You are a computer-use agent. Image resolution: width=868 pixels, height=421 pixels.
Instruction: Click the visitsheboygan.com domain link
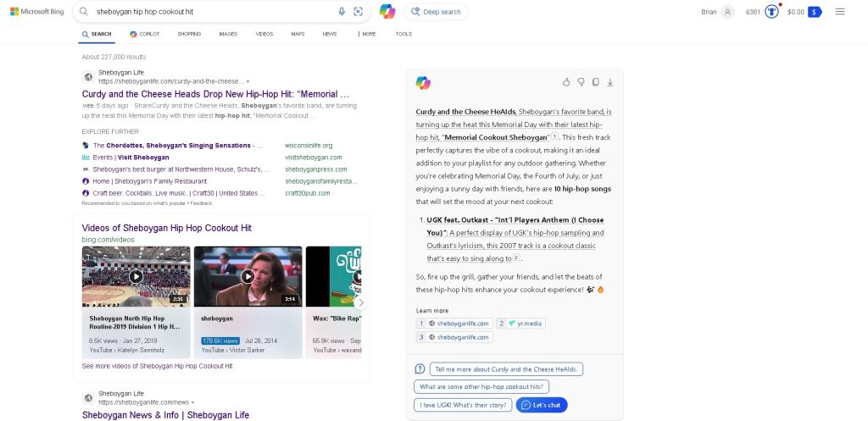click(x=314, y=158)
